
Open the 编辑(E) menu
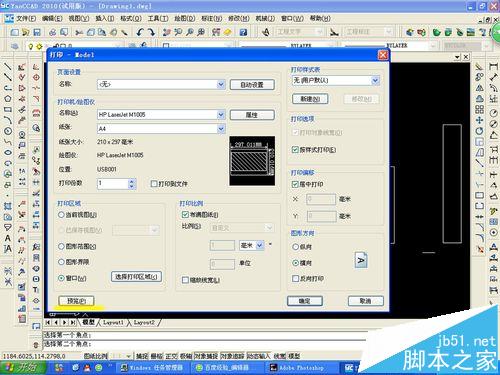tap(52, 18)
